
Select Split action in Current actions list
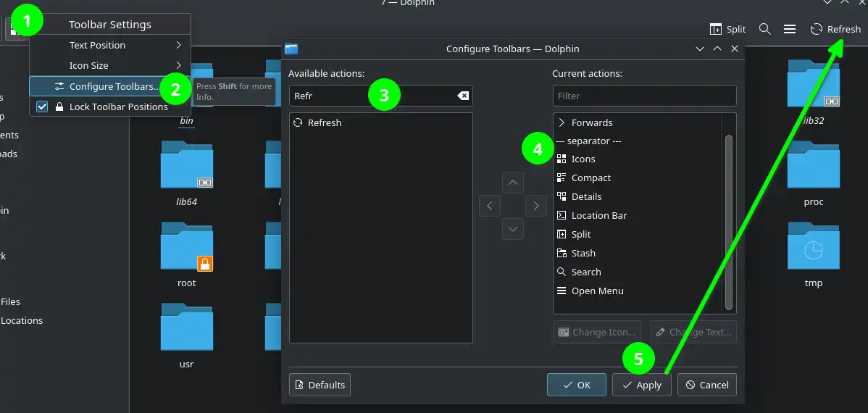(637, 235)
